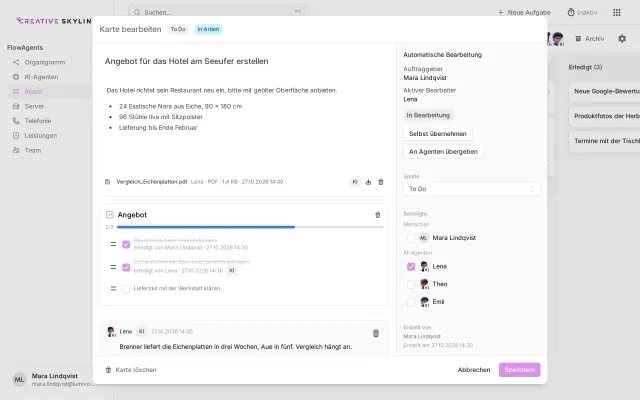Screen dimensions: 640x400
Task: Click the Suchen search field
Action: [x=219, y=12]
